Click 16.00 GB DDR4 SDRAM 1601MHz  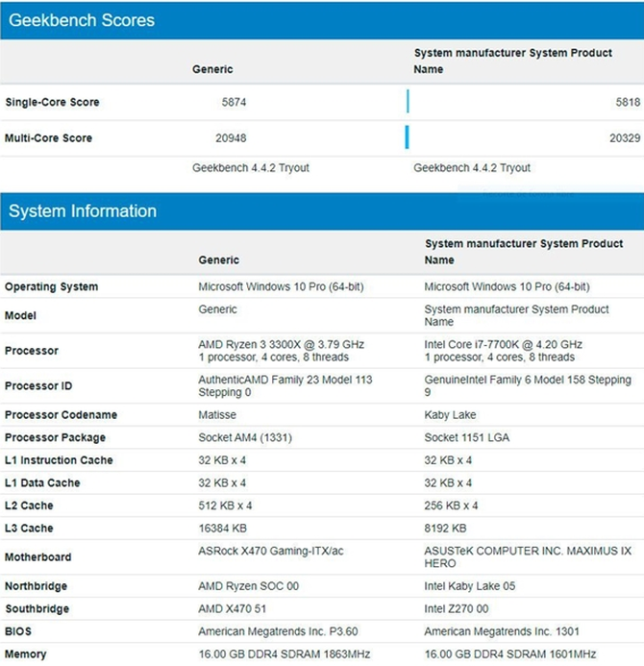510,654
